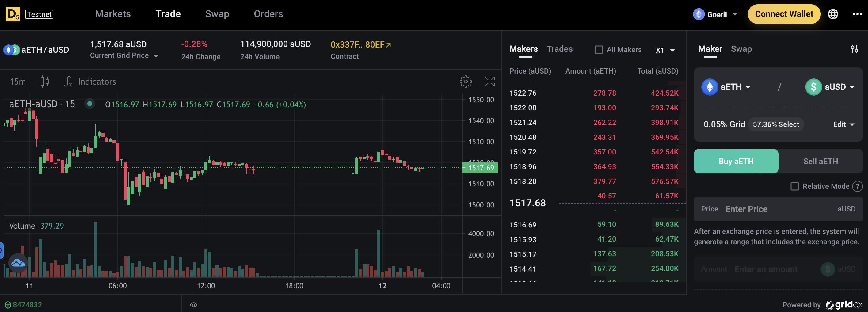Enable the All Makers checkbox
Viewport: 868px width, 312px height.
point(599,50)
